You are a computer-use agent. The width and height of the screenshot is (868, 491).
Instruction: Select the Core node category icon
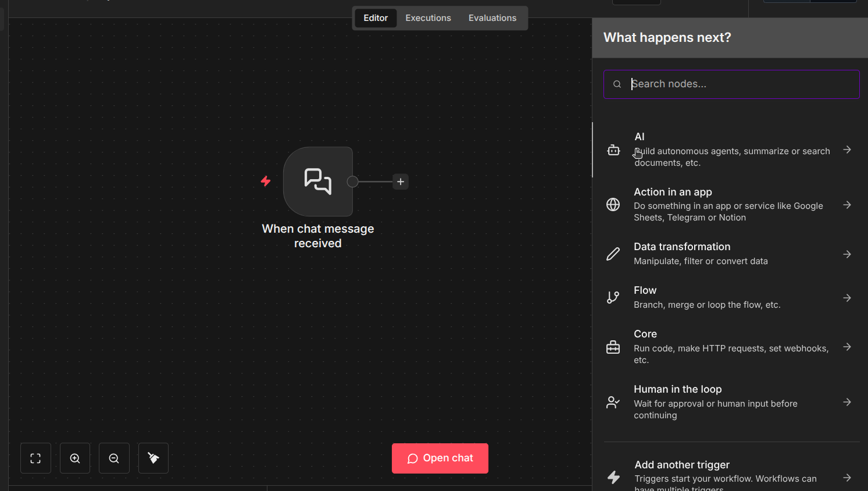pos(613,347)
